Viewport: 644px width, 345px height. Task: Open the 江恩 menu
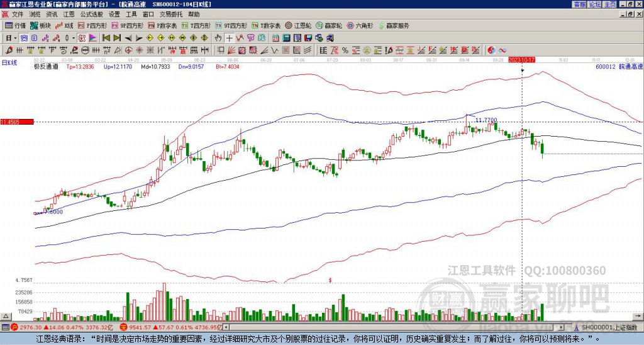[69, 14]
